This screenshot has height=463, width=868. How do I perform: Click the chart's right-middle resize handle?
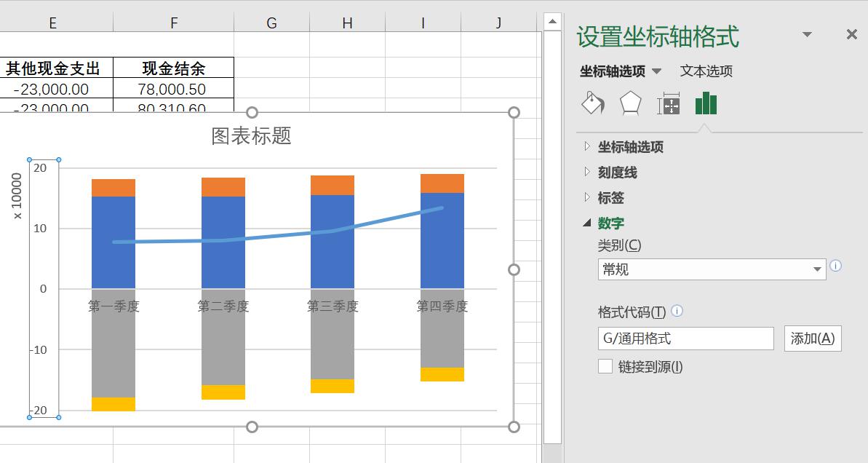point(514,269)
